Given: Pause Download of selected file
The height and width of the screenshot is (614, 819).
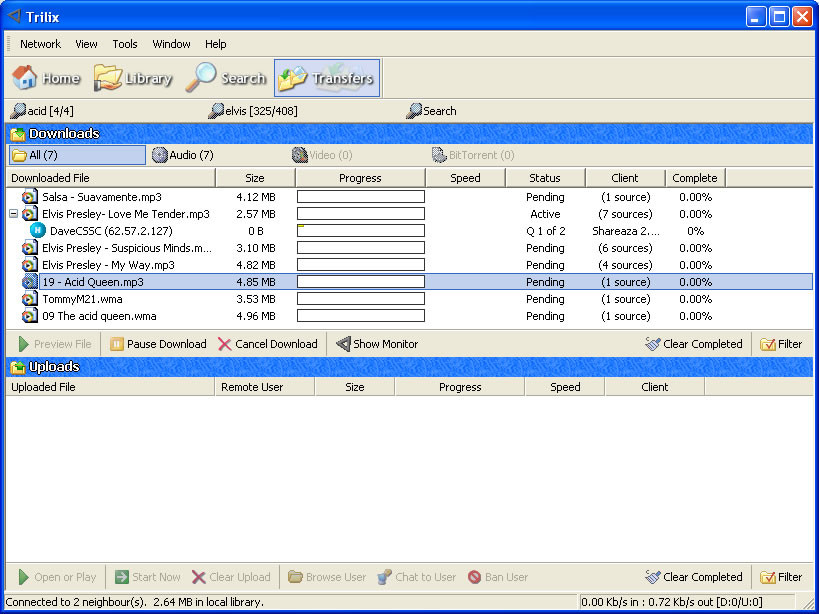Looking at the screenshot, I should pos(158,344).
